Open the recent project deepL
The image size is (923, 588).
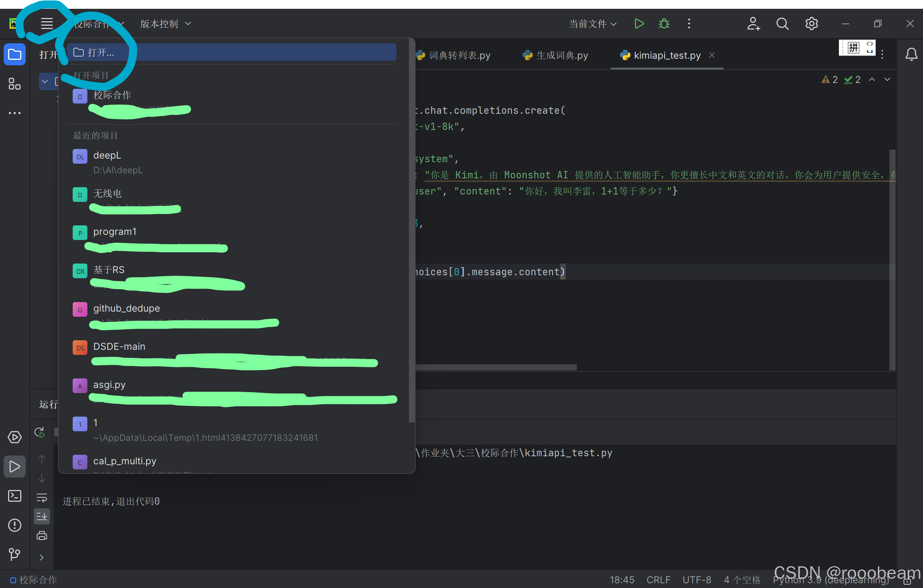[x=107, y=156]
